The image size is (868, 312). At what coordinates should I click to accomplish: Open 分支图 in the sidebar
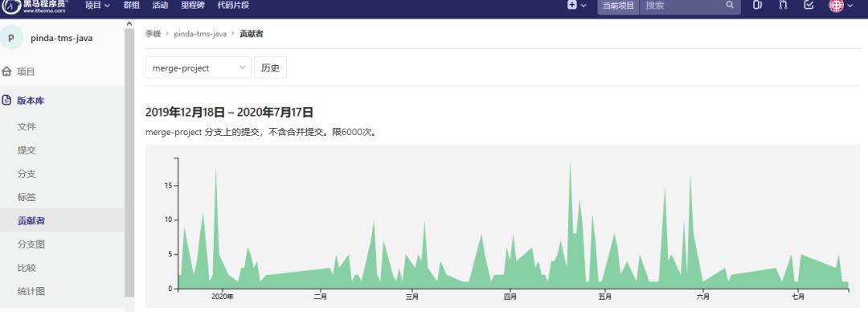tap(31, 244)
